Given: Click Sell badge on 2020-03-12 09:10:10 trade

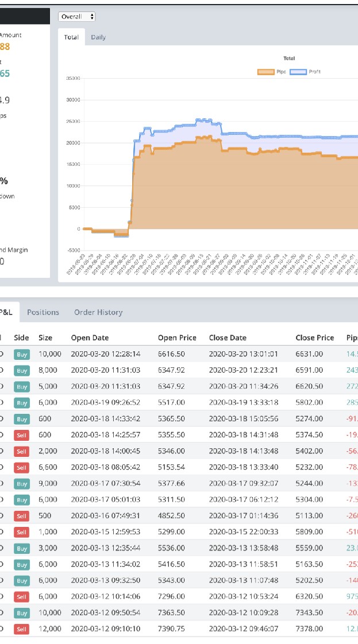Looking at the screenshot, I should [x=22, y=629].
